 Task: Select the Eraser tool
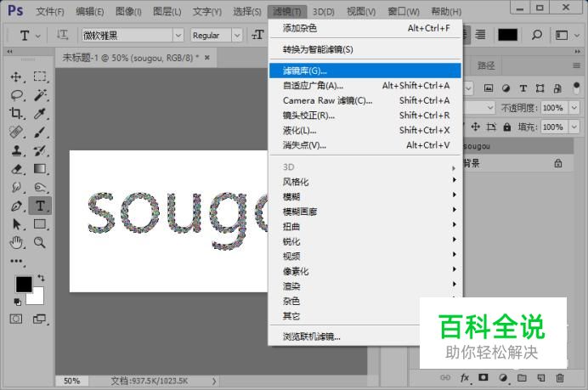pyautogui.click(x=16, y=169)
